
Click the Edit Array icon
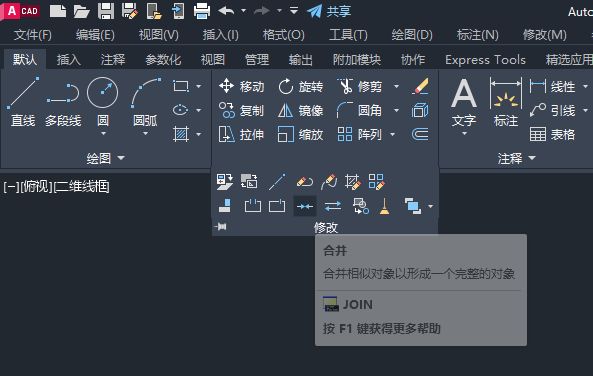376,182
